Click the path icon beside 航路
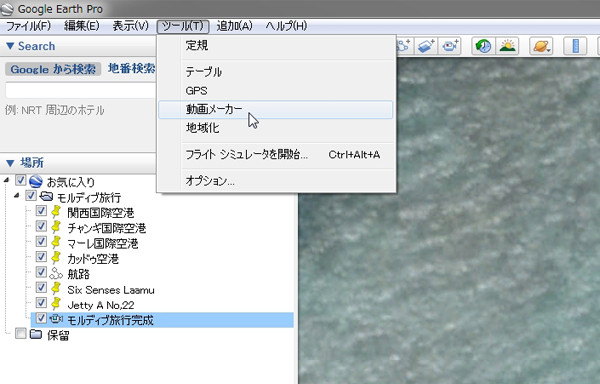Screen dimensions: 600x384 (56, 273)
